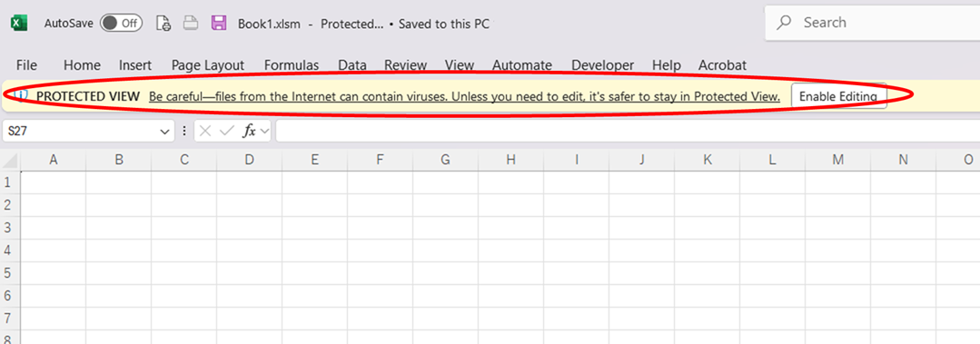
Task: Click the Insert Function fx icon
Action: pos(250,131)
